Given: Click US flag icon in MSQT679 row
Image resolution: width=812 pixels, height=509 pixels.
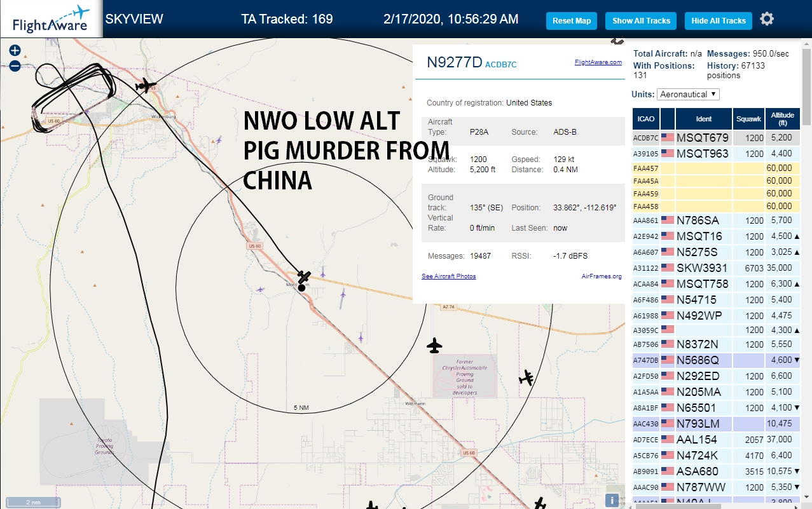Looking at the screenshot, I should tap(668, 137).
